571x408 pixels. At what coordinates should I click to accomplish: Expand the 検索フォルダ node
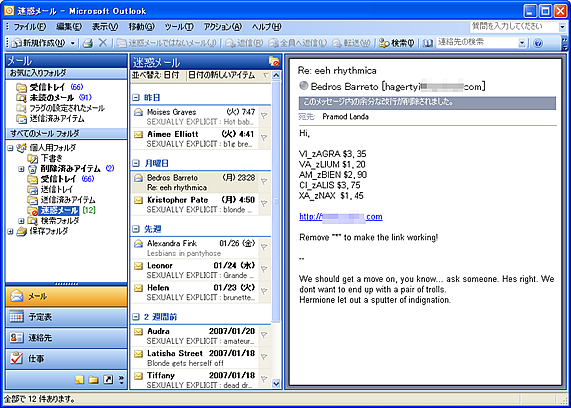21,221
